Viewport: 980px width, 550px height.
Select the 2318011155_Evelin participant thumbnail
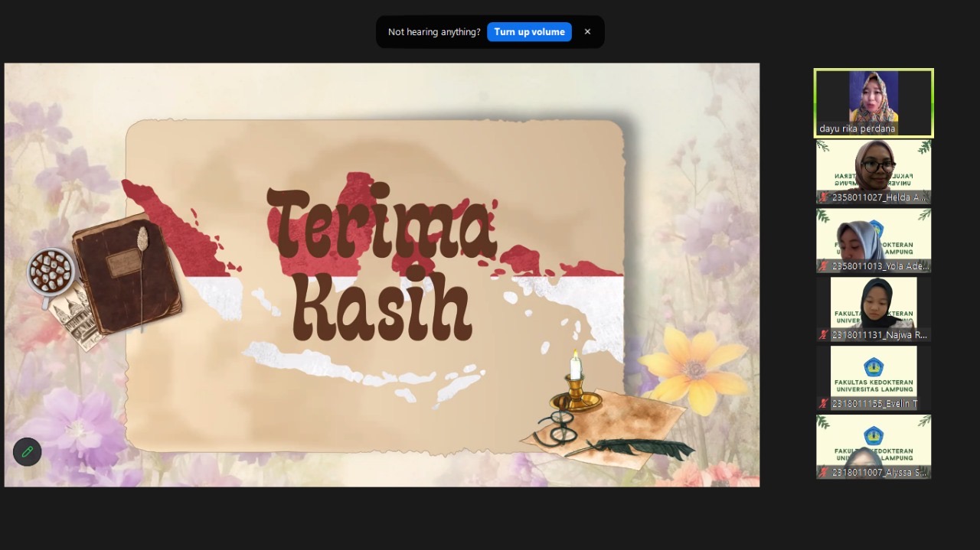(x=874, y=378)
